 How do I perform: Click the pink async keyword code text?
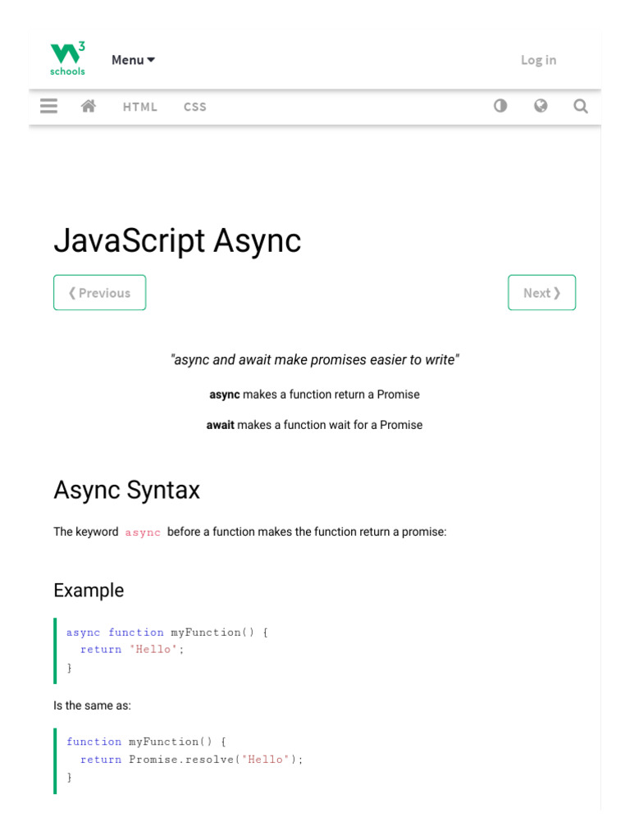coord(143,532)
